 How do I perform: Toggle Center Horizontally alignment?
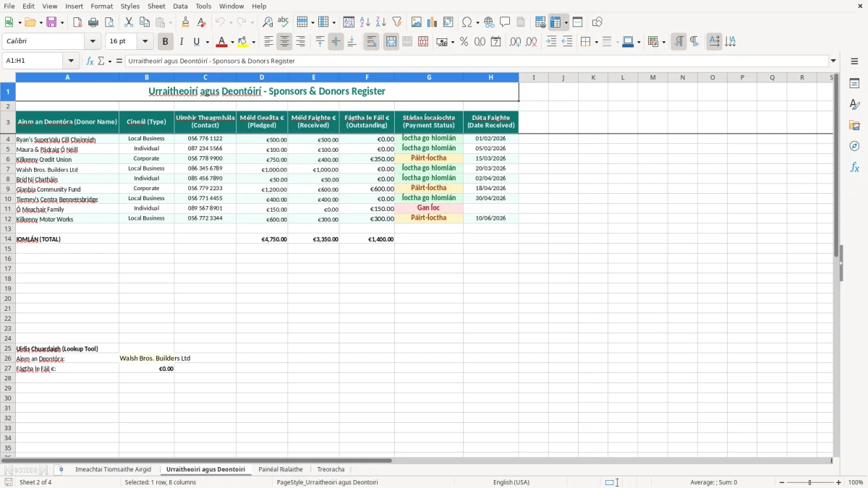[x=285, y=42]
